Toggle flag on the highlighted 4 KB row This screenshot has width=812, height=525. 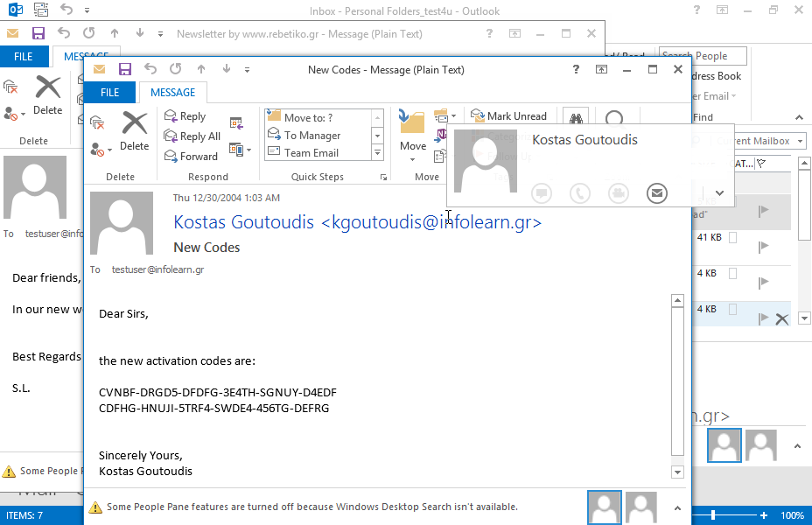763,318
